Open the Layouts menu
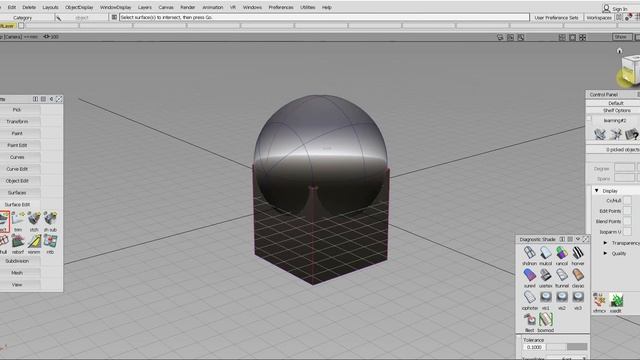 (50, 7)
